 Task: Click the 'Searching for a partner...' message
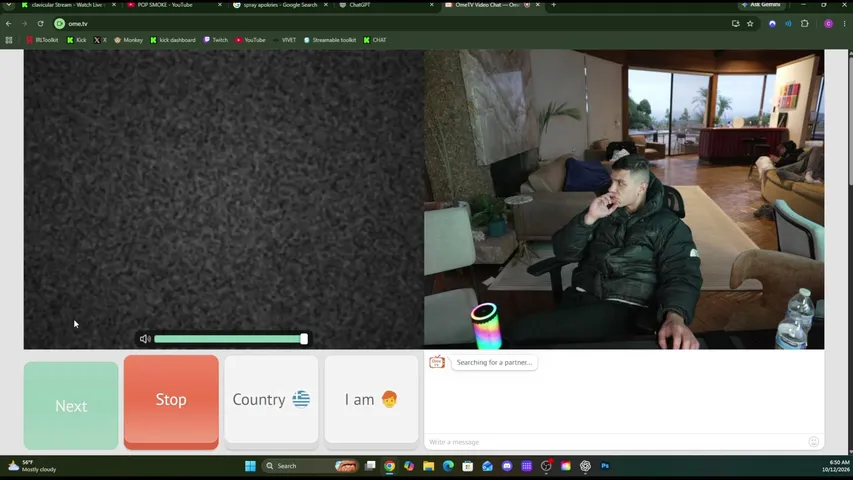[494, 362]
